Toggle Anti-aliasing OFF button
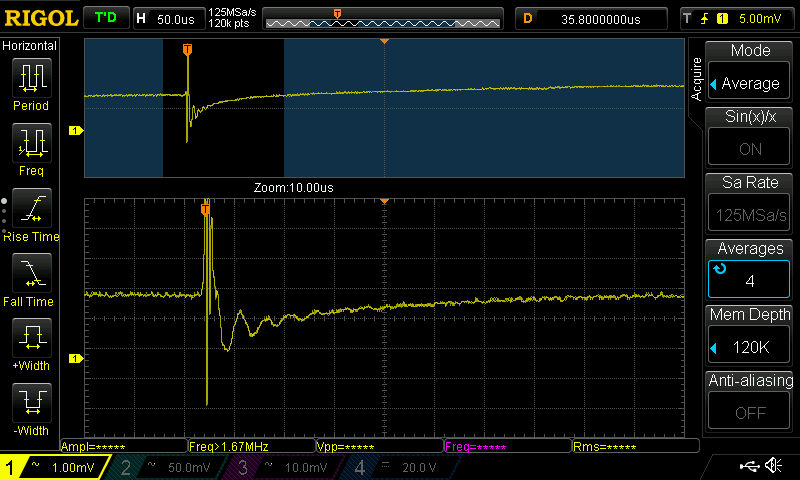Image resolution: width=800 pixels, height=480 pixels. point(749,412)
